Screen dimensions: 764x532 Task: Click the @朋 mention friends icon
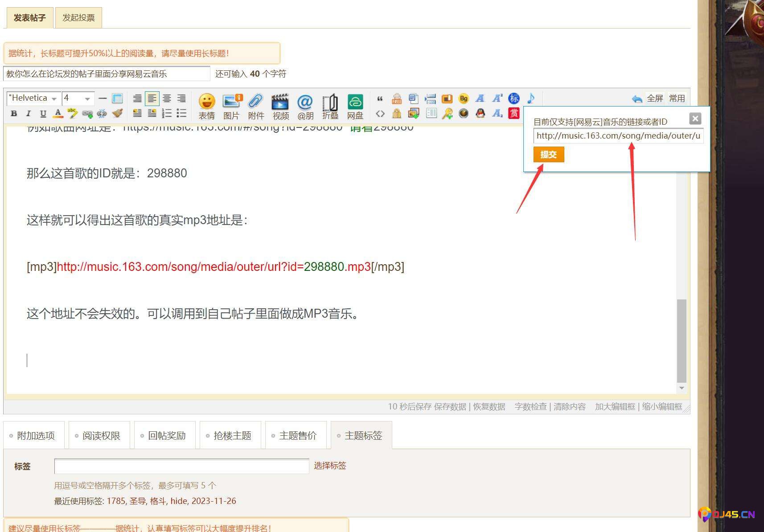click(305, 102)
